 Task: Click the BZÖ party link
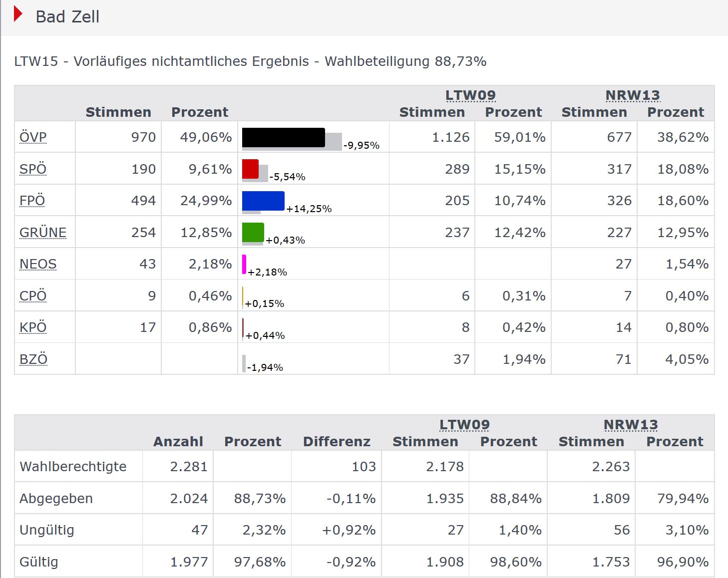coord(33,359)
